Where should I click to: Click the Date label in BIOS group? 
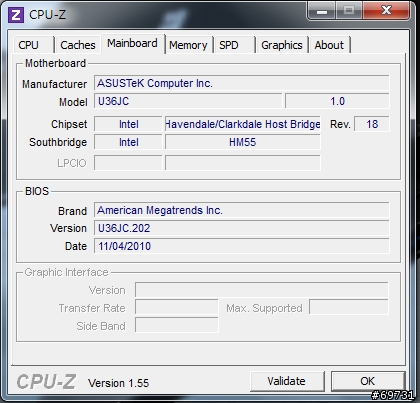76,246
